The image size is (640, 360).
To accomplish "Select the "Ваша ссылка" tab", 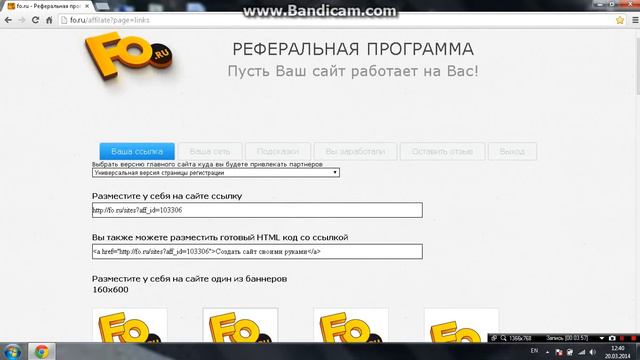I will point(137,151).
